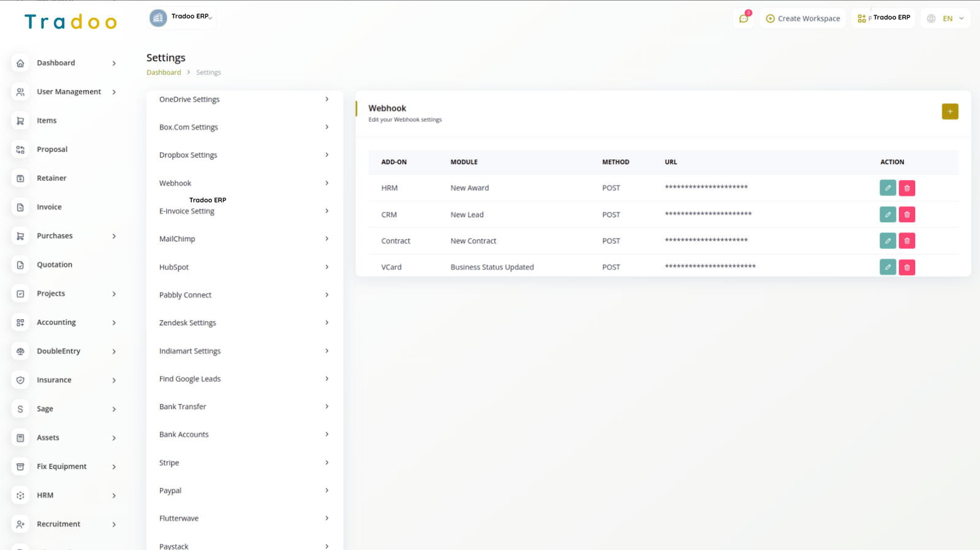Edit the HRM New Award webhook
This screenshot has height=550, width=980.
click(888, 188)
